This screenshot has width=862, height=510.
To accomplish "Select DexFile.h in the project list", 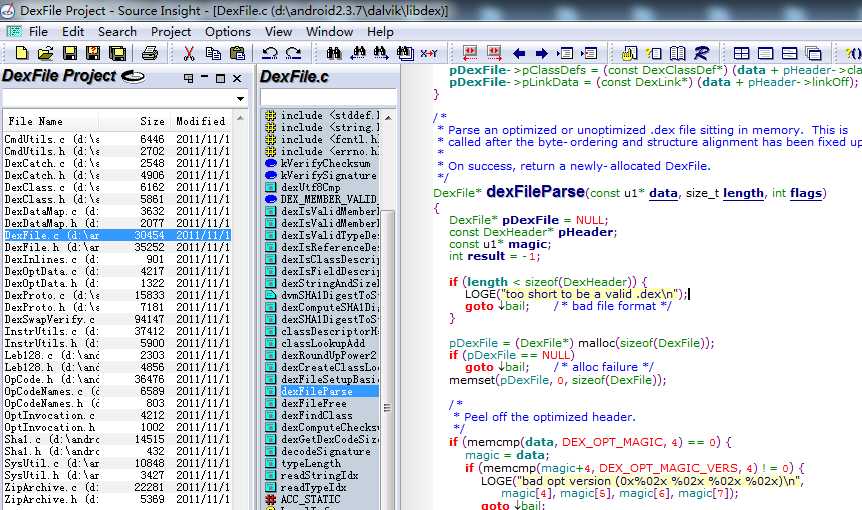I will point(117,247).
